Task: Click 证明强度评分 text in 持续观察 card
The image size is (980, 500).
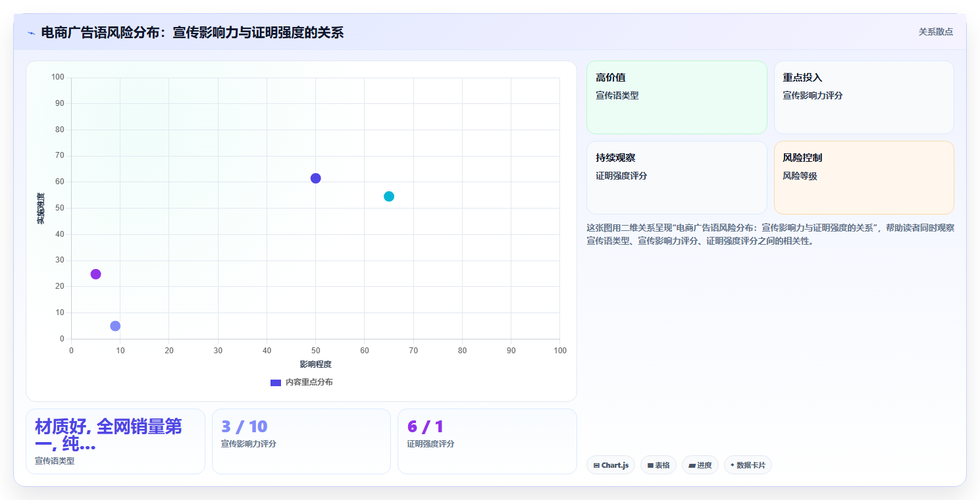Action: tap(621, 176)
